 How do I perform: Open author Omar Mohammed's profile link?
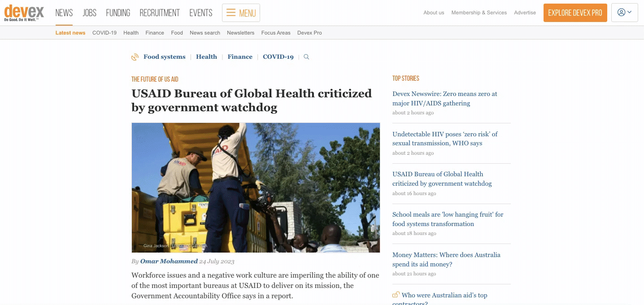click(169, 261)
